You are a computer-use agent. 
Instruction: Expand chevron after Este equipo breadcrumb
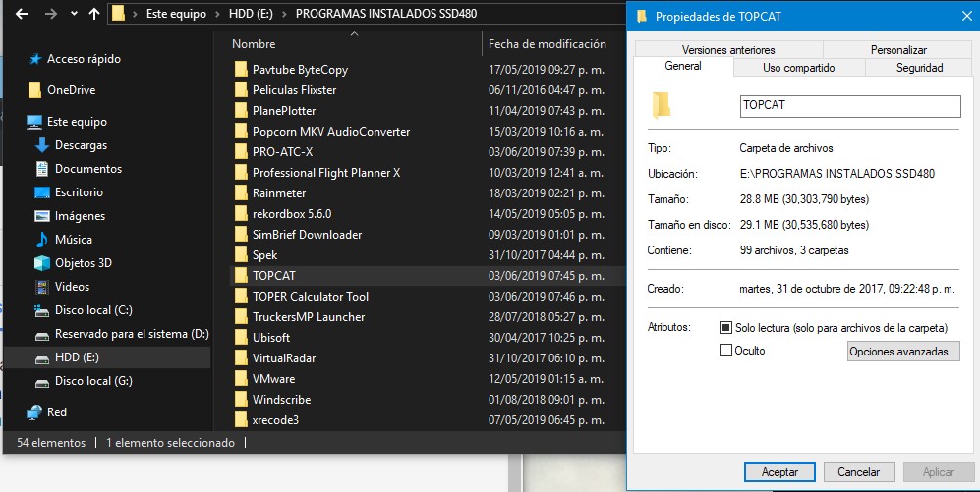pos(217,14)
